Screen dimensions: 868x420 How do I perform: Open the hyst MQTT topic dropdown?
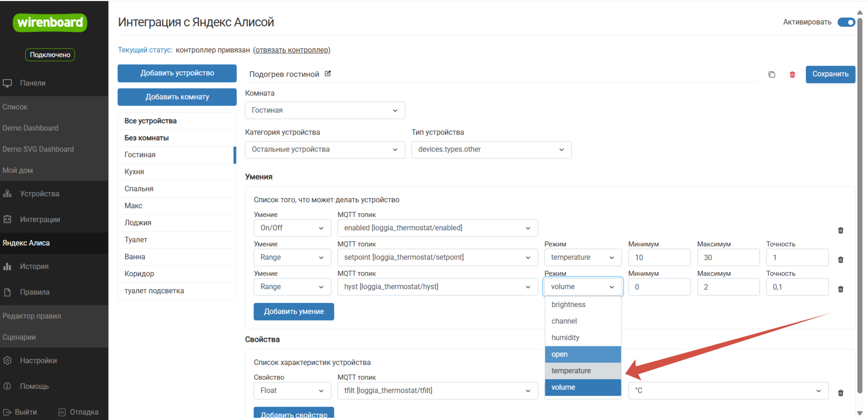(438, 287)
